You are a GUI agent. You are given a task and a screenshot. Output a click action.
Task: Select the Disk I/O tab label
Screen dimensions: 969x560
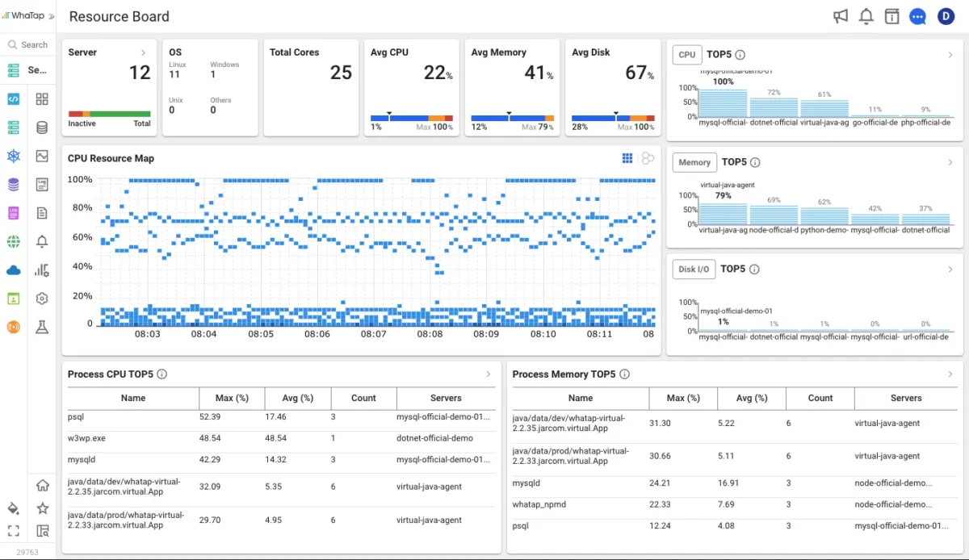694,270
